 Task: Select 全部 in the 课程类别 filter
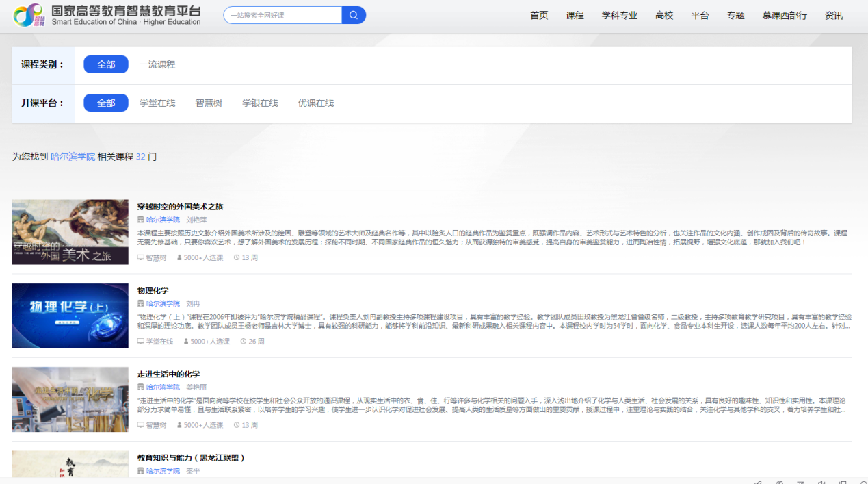pyautogui.click(x=106, y=64)
